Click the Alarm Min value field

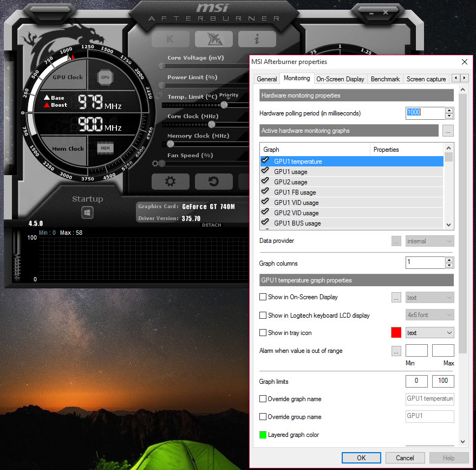(x=416, y=350)
